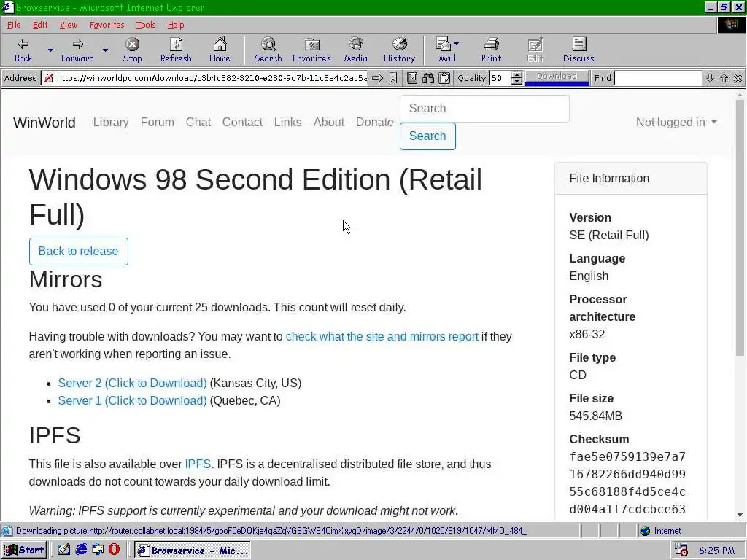Print the page using Print icon
The image size is (747, 560).
point(491,50)
